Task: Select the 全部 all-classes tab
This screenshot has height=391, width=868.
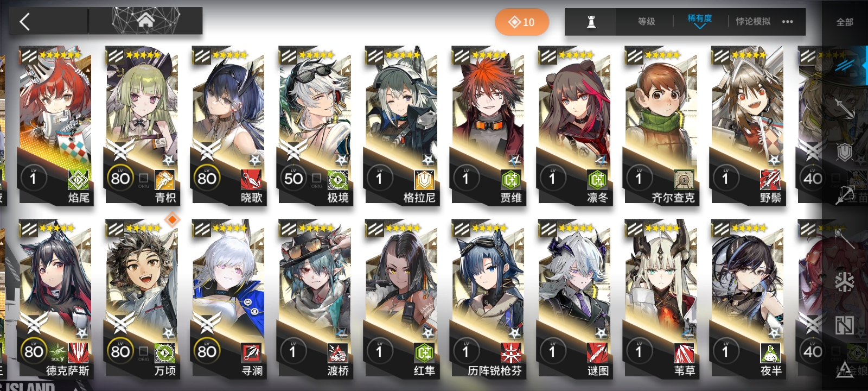Action: coord(845,22)
